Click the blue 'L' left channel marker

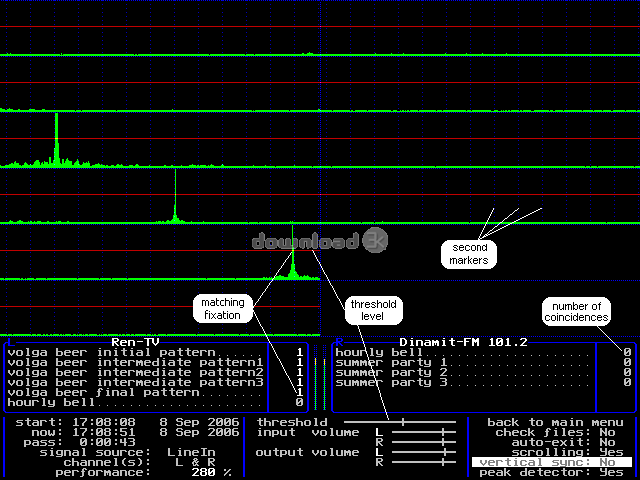tap(11, 342)
